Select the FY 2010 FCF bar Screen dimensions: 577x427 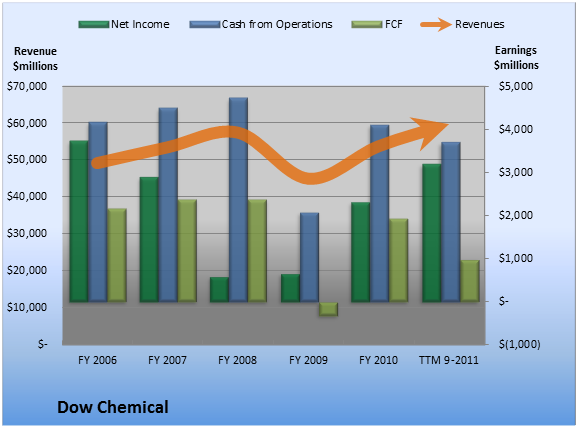coord(399,261)
